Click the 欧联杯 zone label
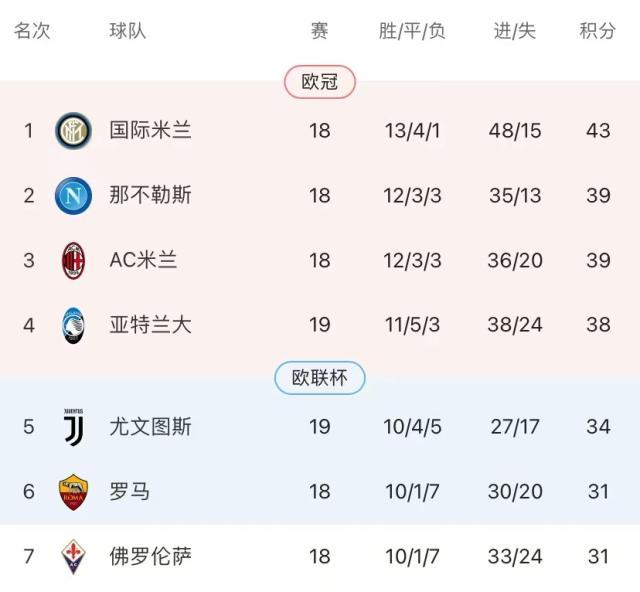The image size is (640, 592). (x=320, y=378)
